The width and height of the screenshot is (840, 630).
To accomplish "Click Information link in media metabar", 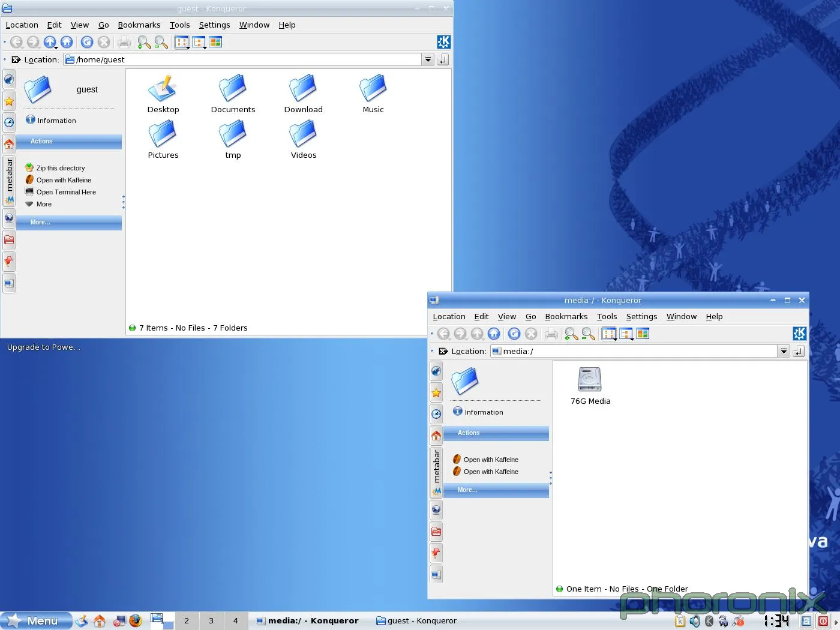I will click(x=478, y=412).
